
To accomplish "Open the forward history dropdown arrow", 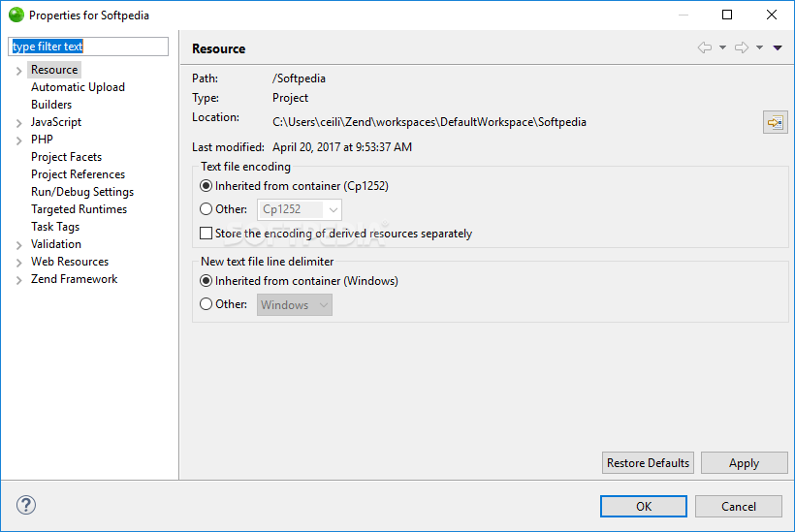I will (x=759, y=47).
